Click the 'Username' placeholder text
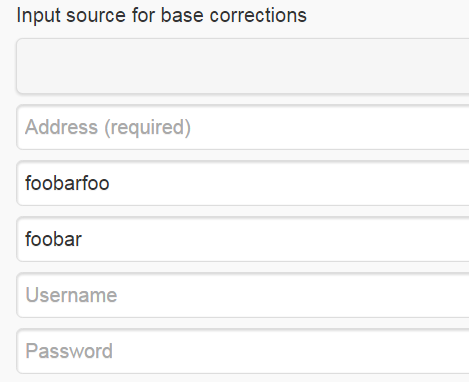The width and height of the screenshot is (469, 382). coord(71,295)
